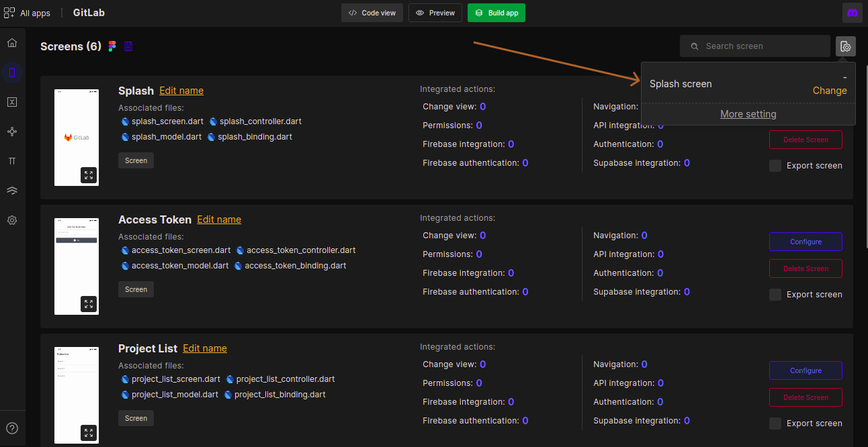
Task: Click the screen settings gear near search bar
Action: [x=845, y=46]
